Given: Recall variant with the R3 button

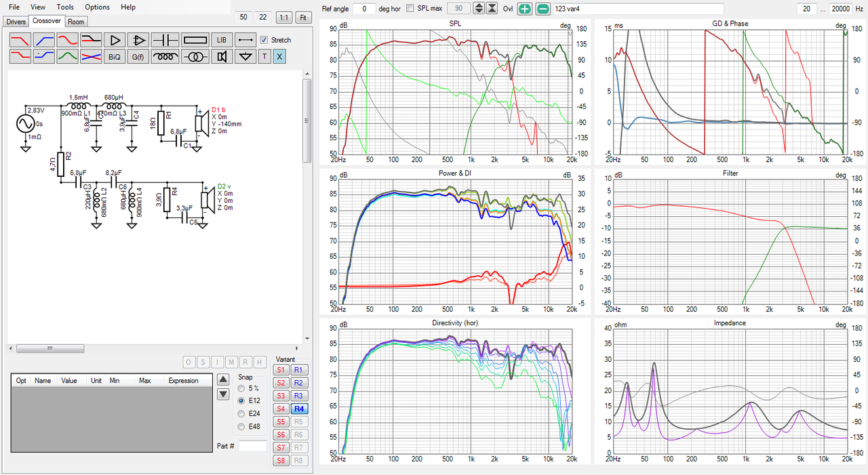Looking at the screenshot, I should (299, 396).
